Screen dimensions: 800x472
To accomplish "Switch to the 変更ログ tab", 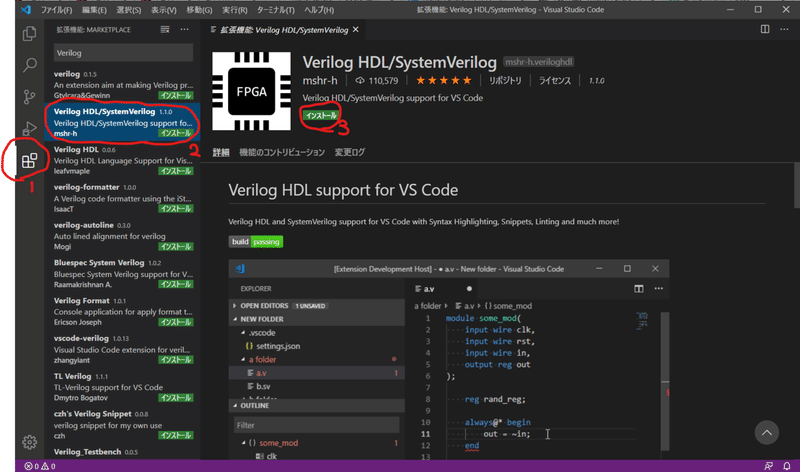I will click(x=349, y=152).
